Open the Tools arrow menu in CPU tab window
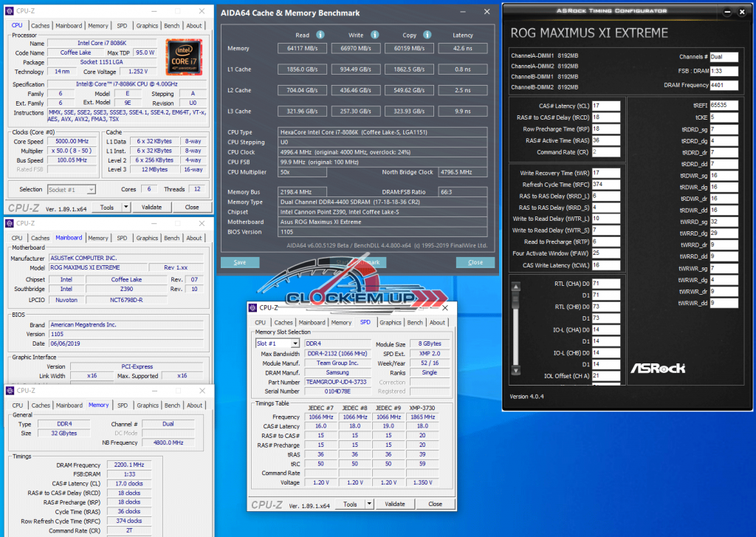 tap(126, 208)
